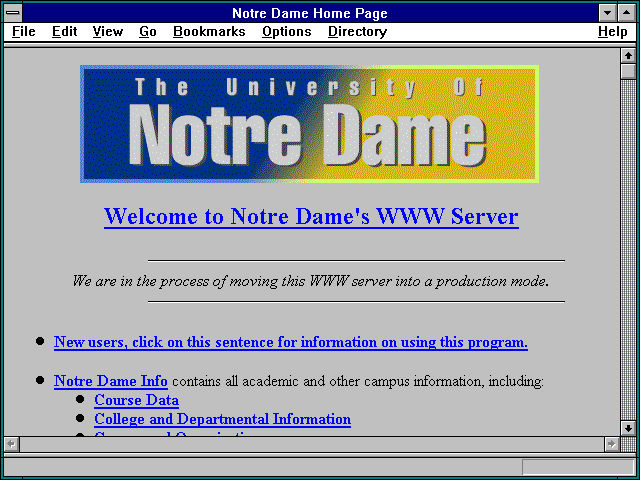The height and width of the screenshot is (480, 640).
Task: Maximize window with title bar up arrow
Action: click(x=627, y=13)
